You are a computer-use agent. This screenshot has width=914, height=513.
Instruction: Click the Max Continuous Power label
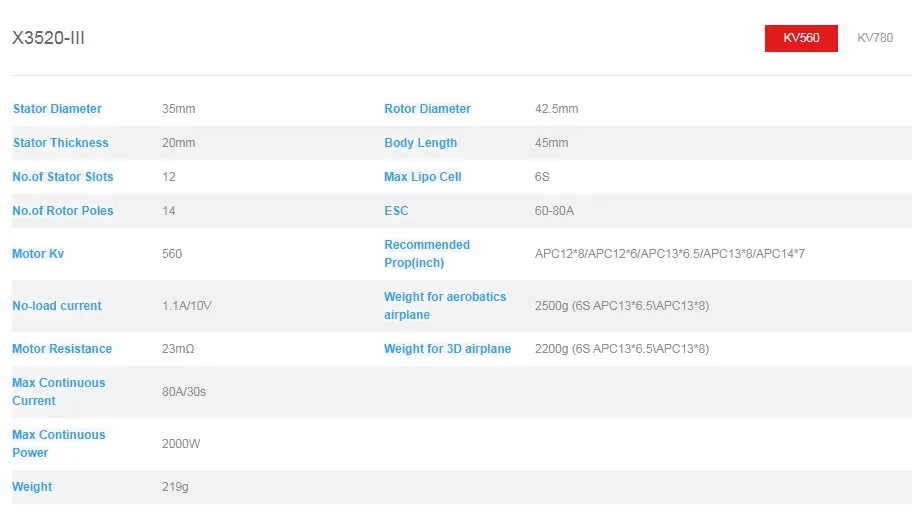tap(58, 444)
